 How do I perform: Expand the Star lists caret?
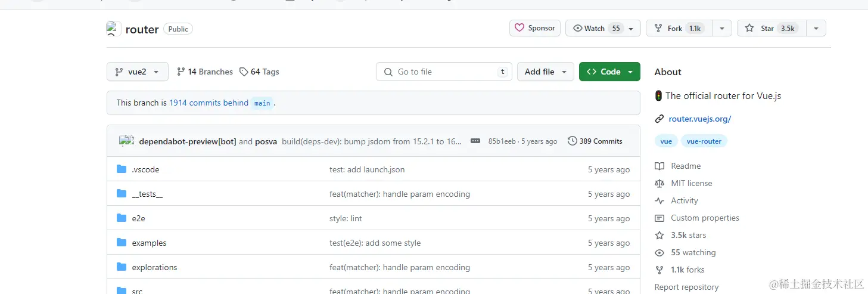click(816, 28)
